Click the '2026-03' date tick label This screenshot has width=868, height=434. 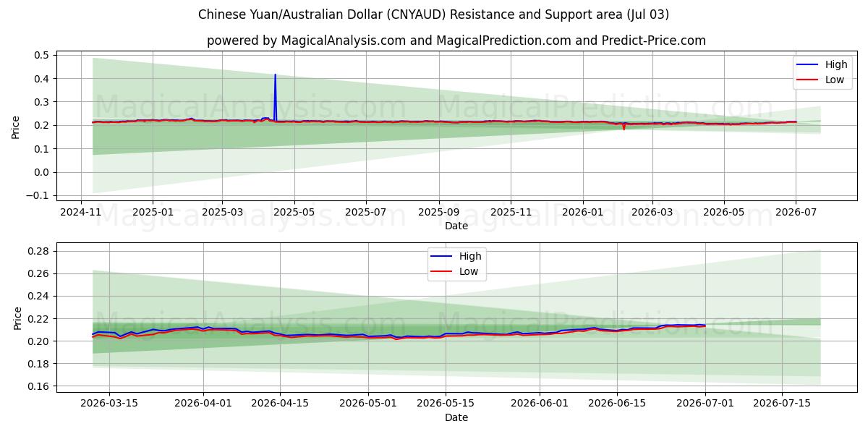pos(652,212)
